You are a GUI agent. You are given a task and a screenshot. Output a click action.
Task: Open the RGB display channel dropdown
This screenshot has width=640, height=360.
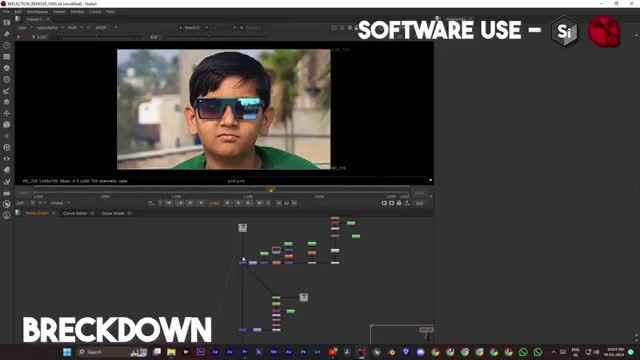click(75, 28)
